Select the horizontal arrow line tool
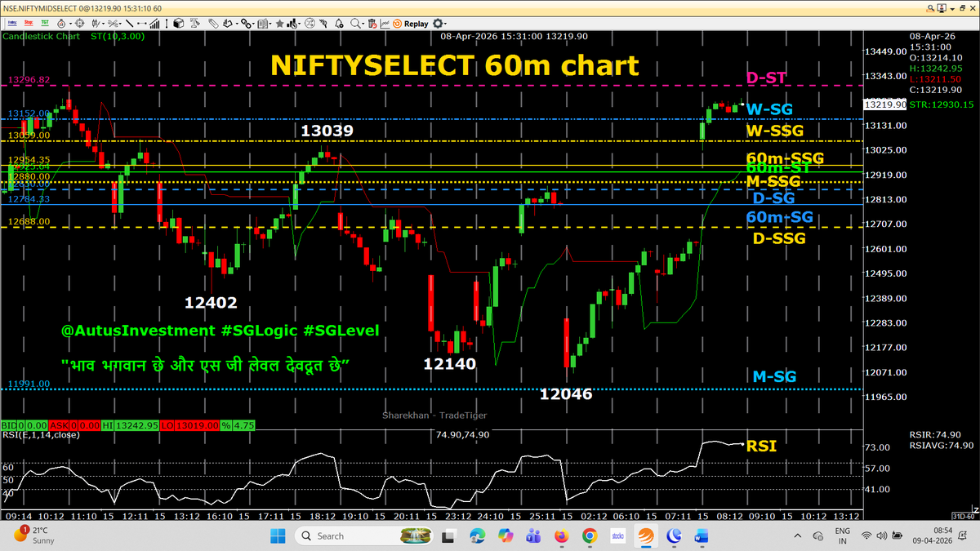The width and height of the screenshot is (980, 551). pyautogui.click(x=142, y=24)
